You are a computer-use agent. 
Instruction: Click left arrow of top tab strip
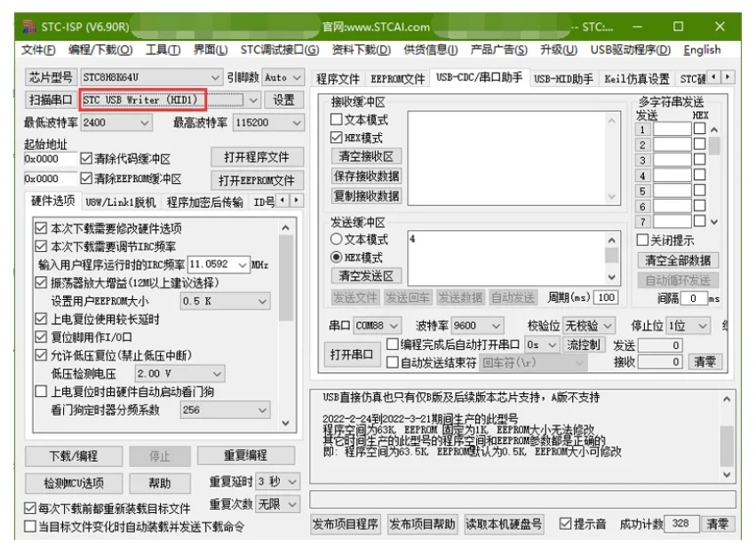coord(713,76)
